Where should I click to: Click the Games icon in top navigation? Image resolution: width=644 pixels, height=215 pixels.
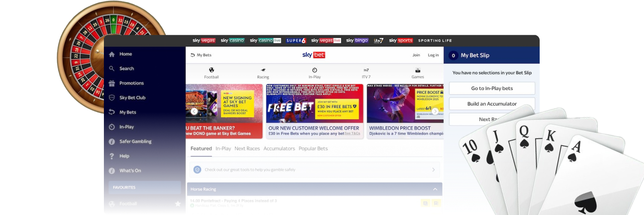tap(418, 70)
